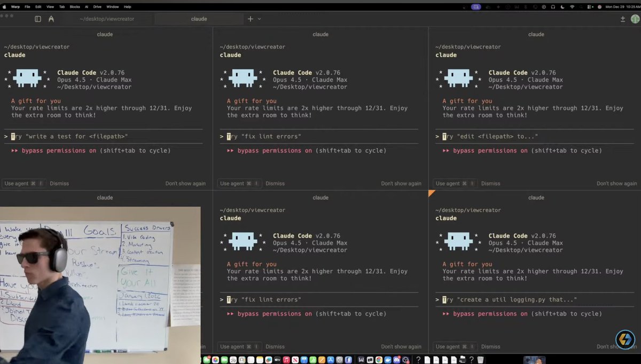Open the Drive menu
Viewport: 641px width, 364px height.
click(97, 6)
